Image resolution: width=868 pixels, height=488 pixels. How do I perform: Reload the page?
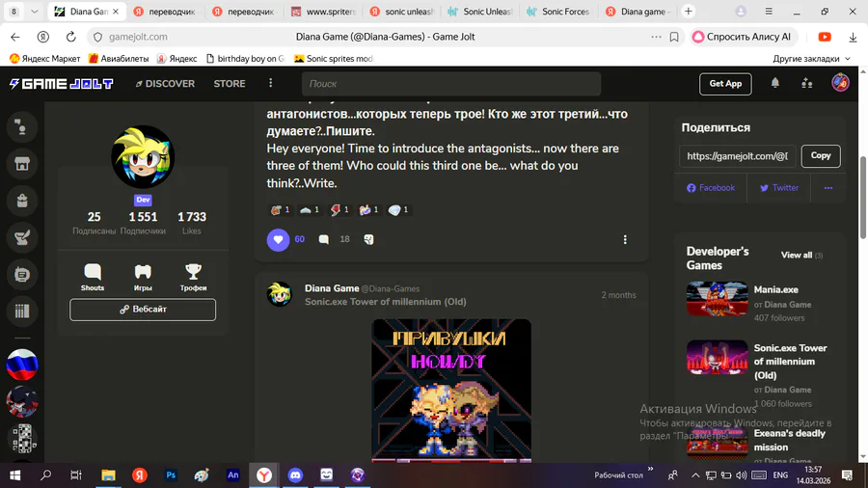click(x=70, y=37)
